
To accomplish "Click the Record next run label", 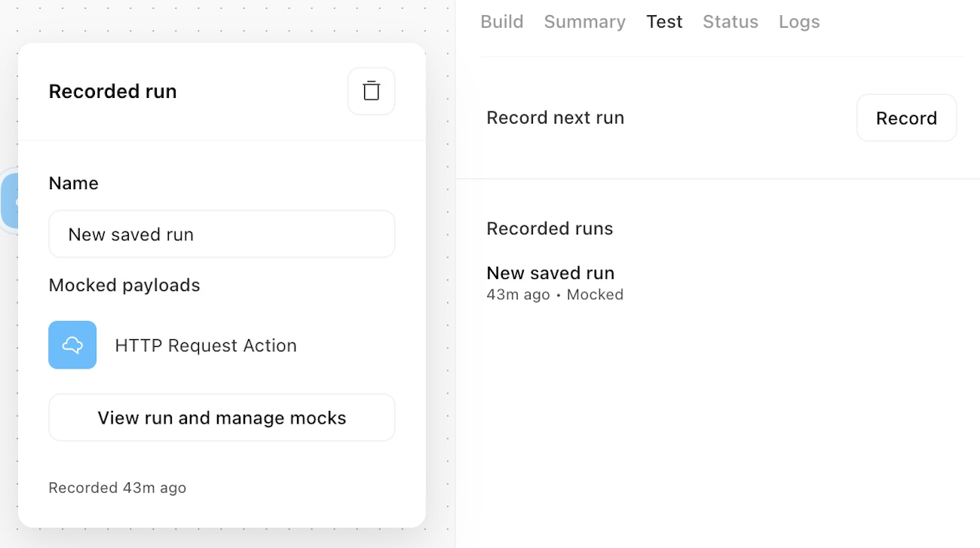I will [556, 118].
